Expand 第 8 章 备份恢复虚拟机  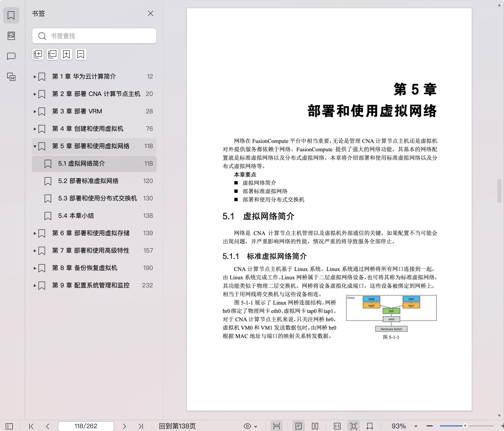pyautogui.click(x=35, y=268)
